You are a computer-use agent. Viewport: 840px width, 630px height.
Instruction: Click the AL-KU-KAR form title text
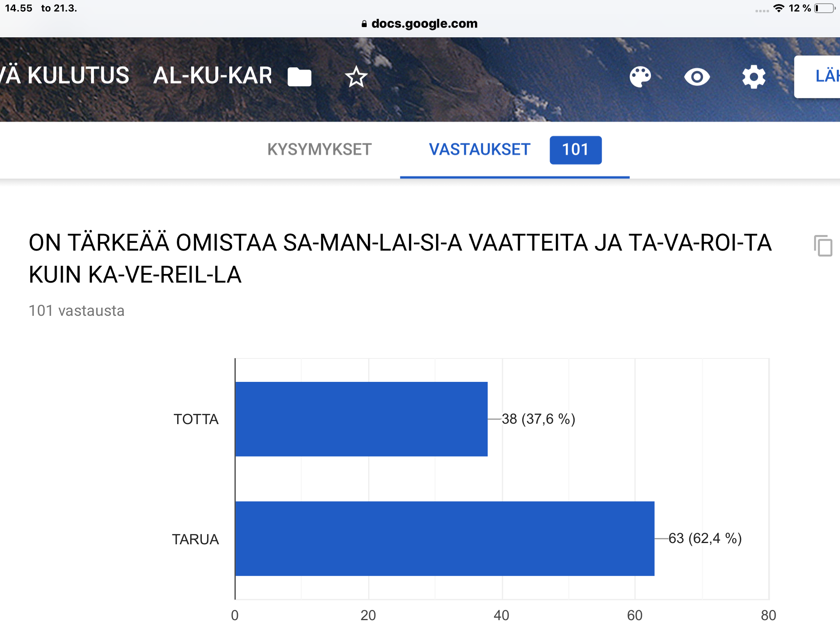[212, 76]
